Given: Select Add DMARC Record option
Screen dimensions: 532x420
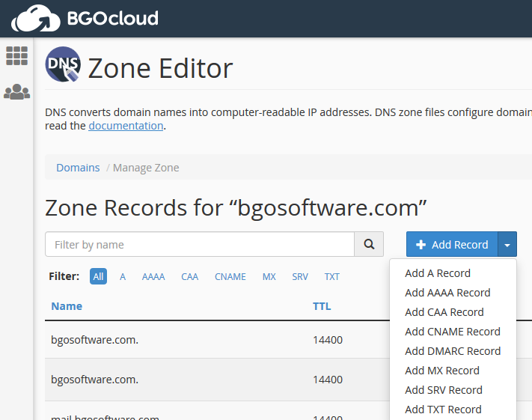Looking at the screenshot, I should (453, 351).
